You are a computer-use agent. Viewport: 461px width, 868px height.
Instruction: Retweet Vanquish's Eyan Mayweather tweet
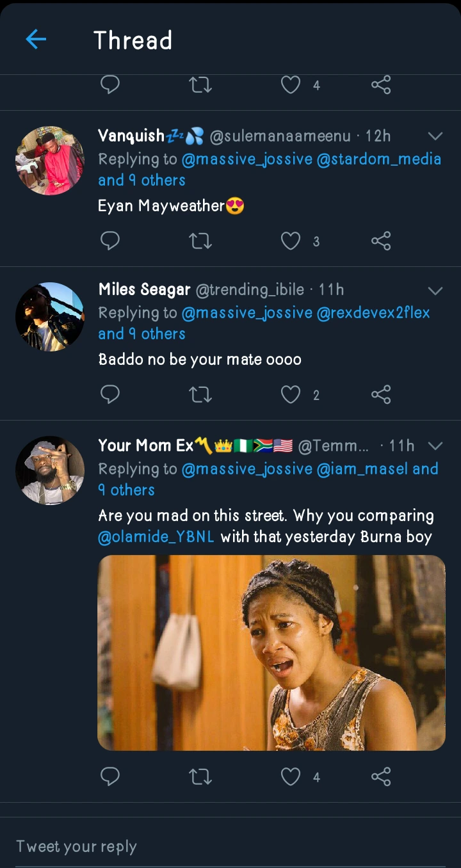pos(200,241)
